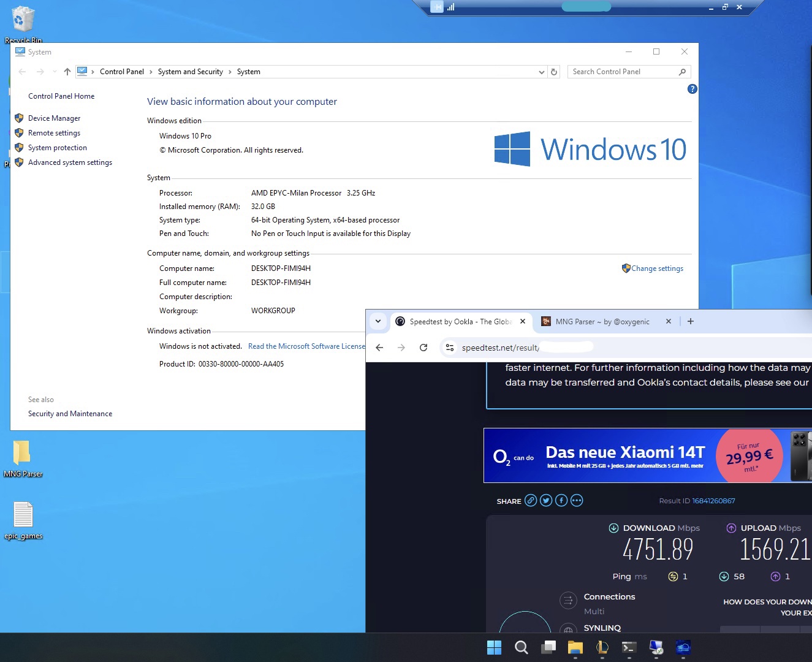Click the search magnifier in Control Panel
812x662 pixels.
point(682,72)
